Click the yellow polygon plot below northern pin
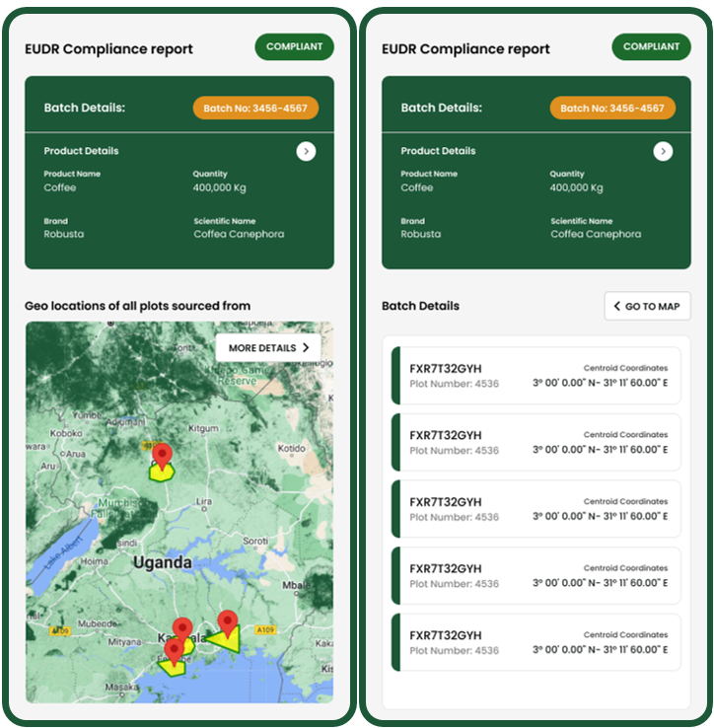The width and height of the screenshot is (714, 728). coord(162,473)
